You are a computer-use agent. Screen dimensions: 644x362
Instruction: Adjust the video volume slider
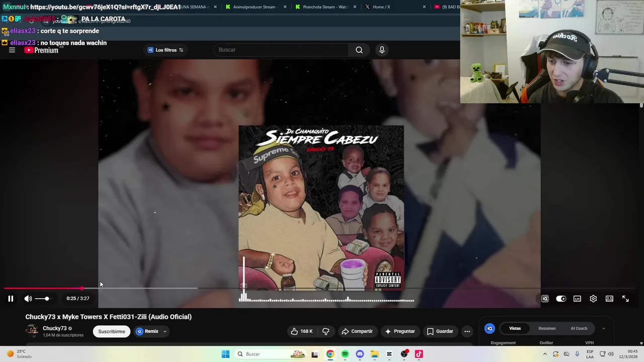tap(43, 299)
